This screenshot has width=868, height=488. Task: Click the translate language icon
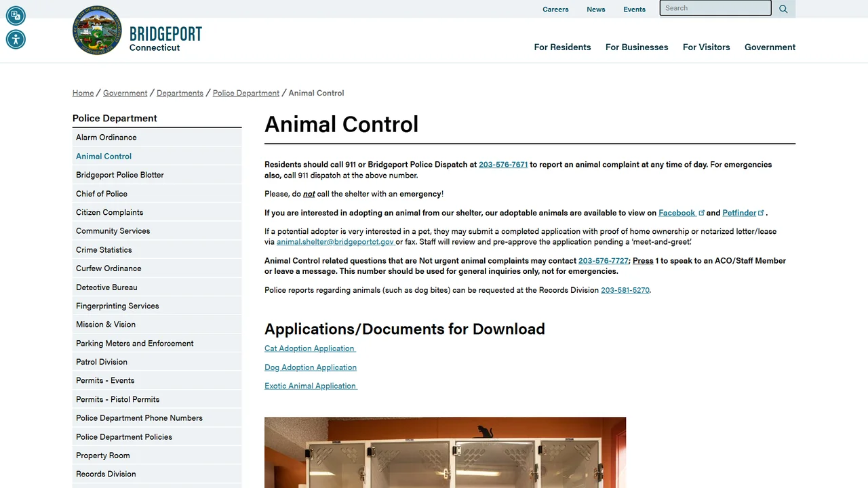pyautogui.click(x=16, y=16)
